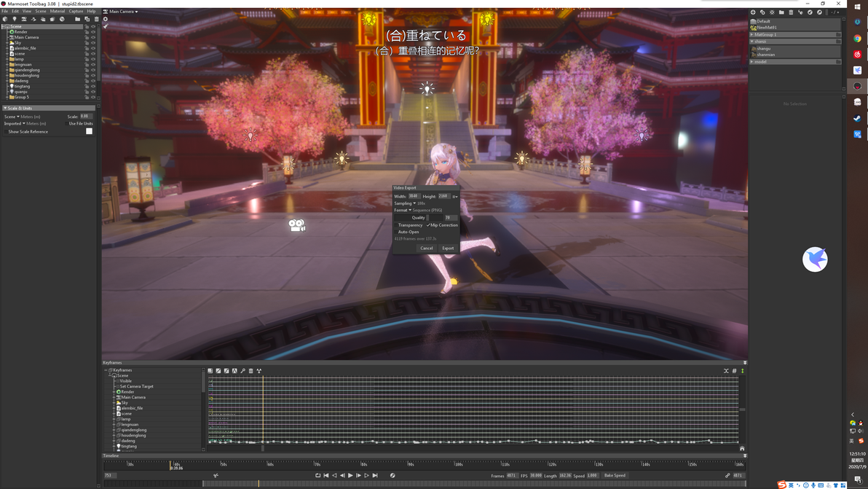Hide the Sky object with its eye icon
Screen dimensions: 868x489
[x=93, y=43]
